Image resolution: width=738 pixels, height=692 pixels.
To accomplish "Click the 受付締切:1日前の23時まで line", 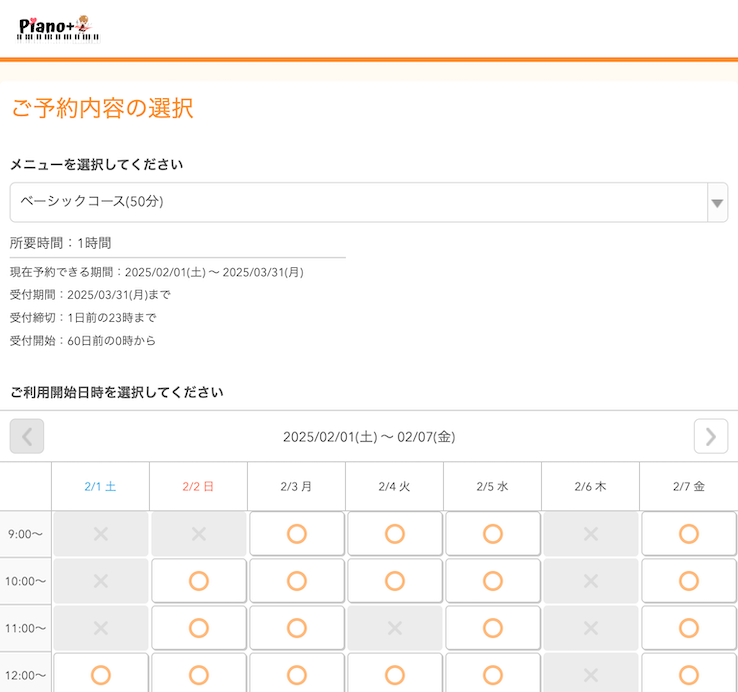I will [x=83, y=318].
